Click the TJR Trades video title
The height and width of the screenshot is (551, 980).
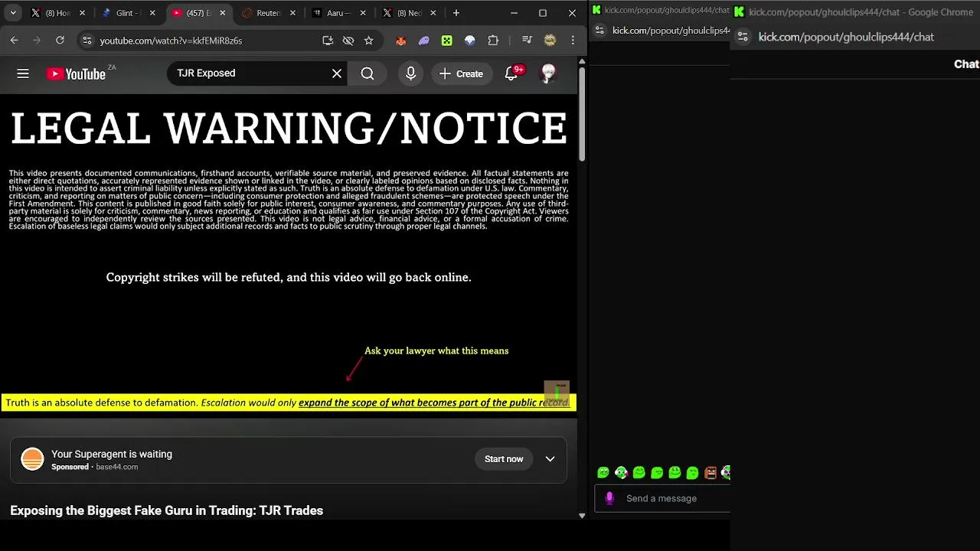tap(166, 510)
